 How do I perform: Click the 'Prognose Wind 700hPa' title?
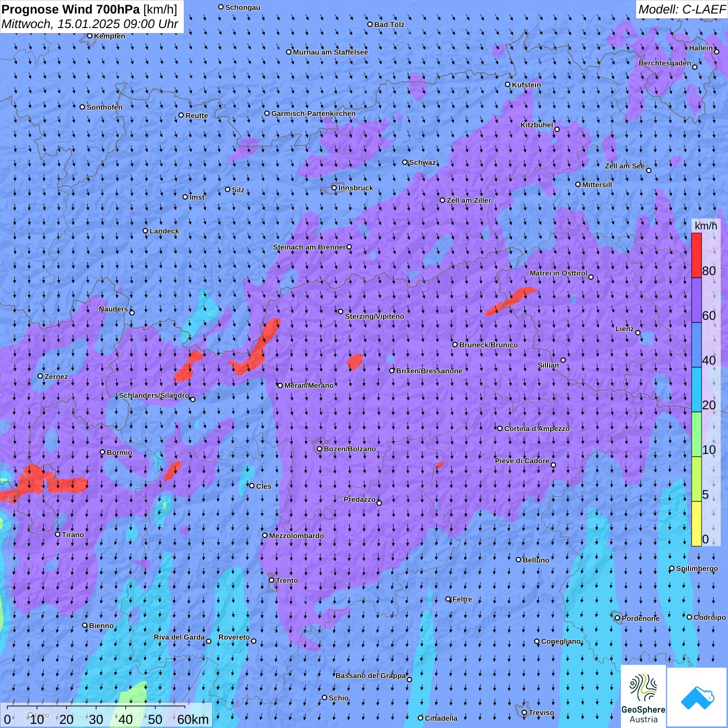click(71, 9)
